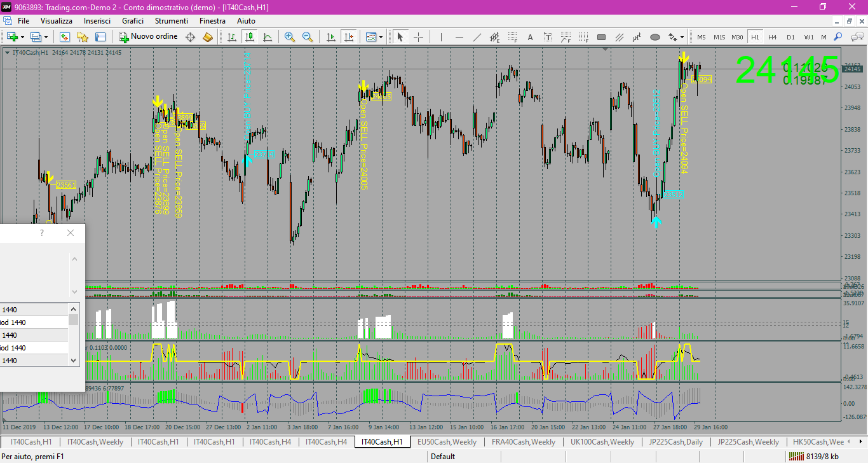This screenshot has width=868, height=463.
Task: Select the Fibonacci retracement tool
Action: [512, 37]
